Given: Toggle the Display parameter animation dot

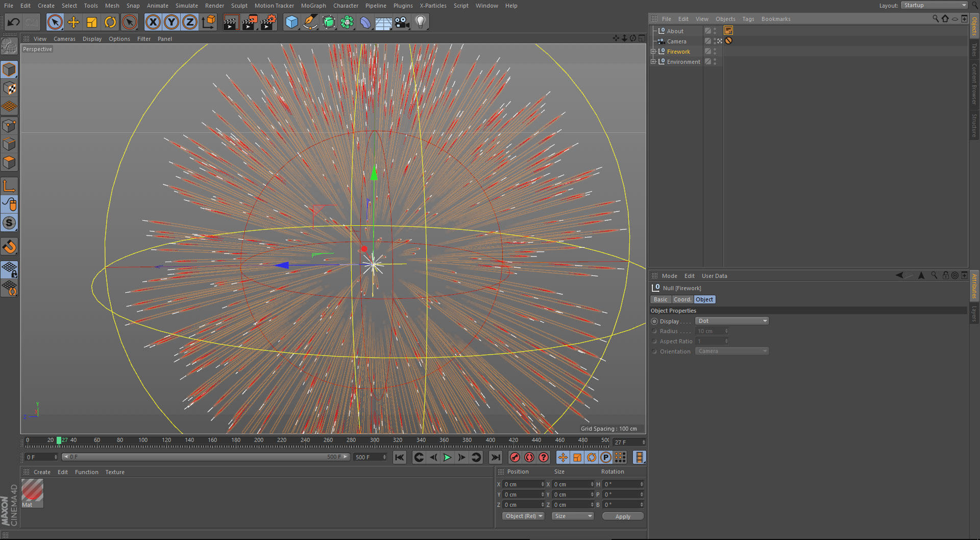Looking at the screenshot, I should point(654,321).
